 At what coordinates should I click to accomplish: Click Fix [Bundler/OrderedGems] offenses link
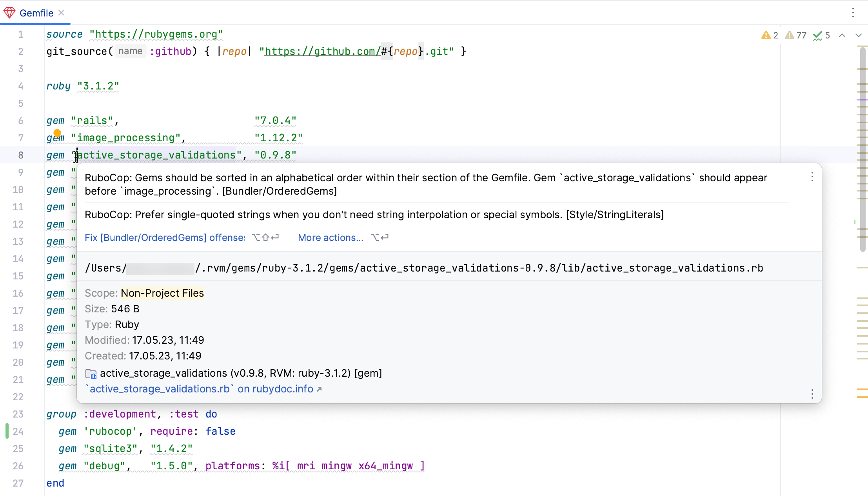click(164, 237)
